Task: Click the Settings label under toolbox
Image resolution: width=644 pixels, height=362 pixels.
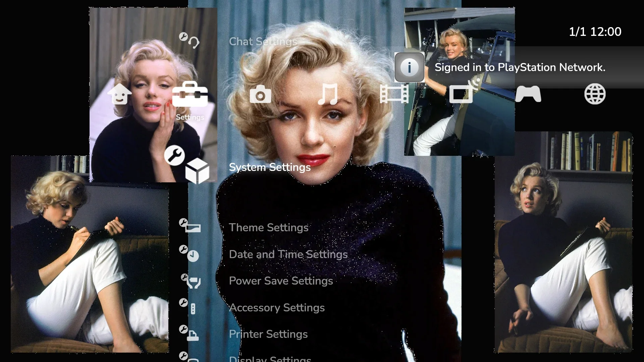Action: point(190,117)
